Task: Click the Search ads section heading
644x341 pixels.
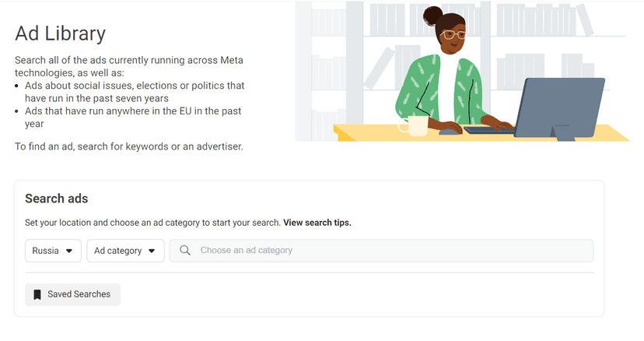Action: coord(57,199)
